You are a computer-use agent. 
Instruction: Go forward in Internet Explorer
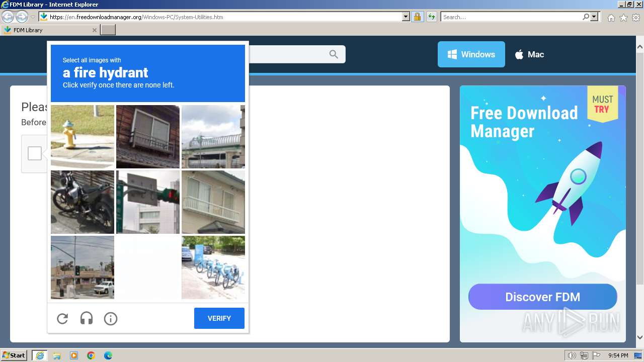tap(22, 17)
